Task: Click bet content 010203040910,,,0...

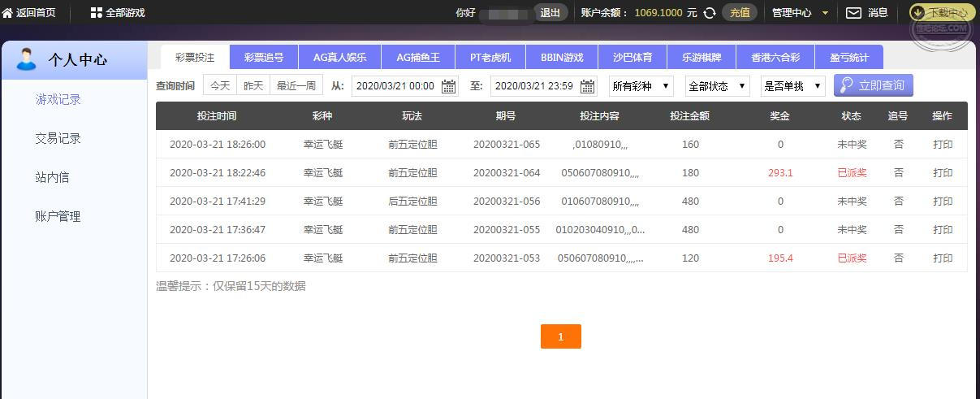Action: [600, 230]
